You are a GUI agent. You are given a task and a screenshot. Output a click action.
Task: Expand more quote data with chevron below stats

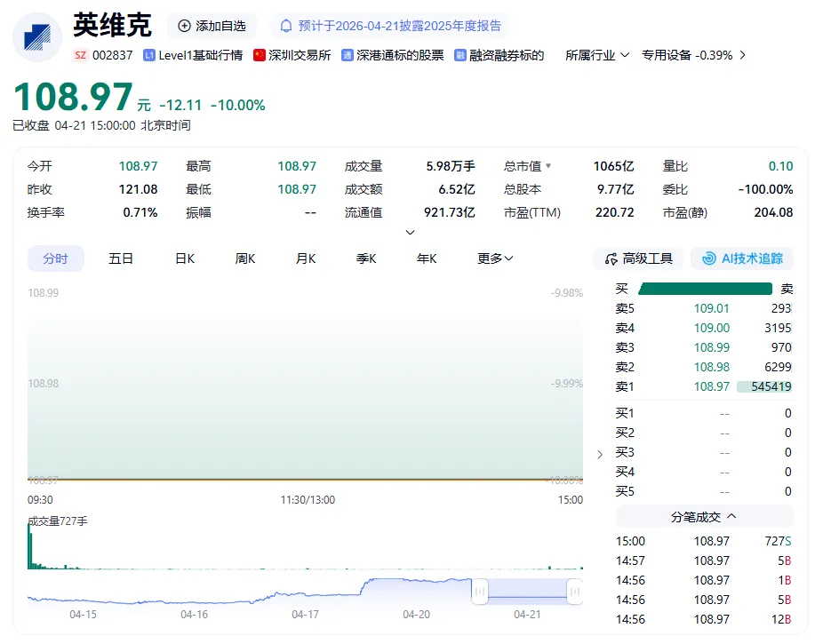[410, 232]
